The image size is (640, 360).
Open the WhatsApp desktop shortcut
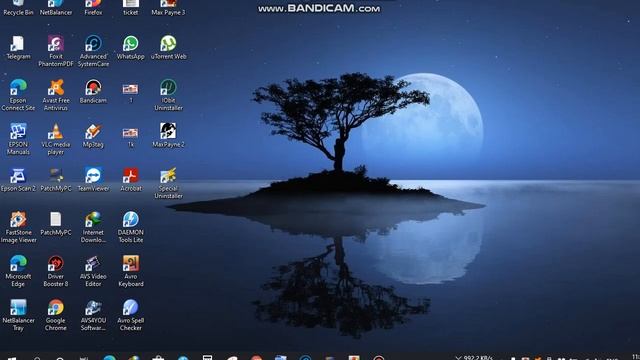pyautogui.click(x=131, y=44)
